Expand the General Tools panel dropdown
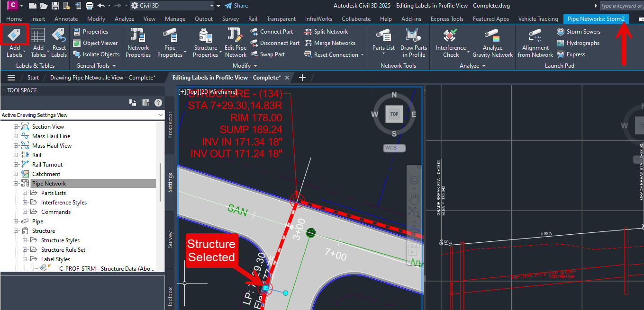 [96, 66]
